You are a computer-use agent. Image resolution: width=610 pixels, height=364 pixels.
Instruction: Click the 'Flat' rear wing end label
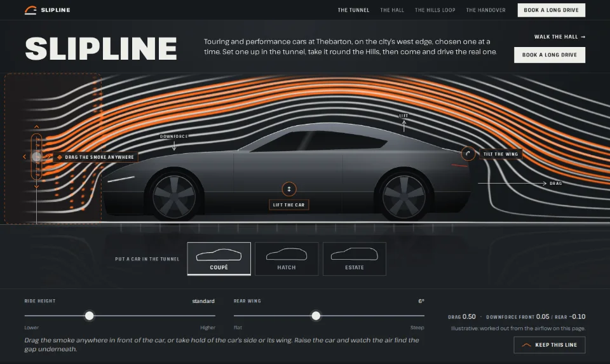238,327
